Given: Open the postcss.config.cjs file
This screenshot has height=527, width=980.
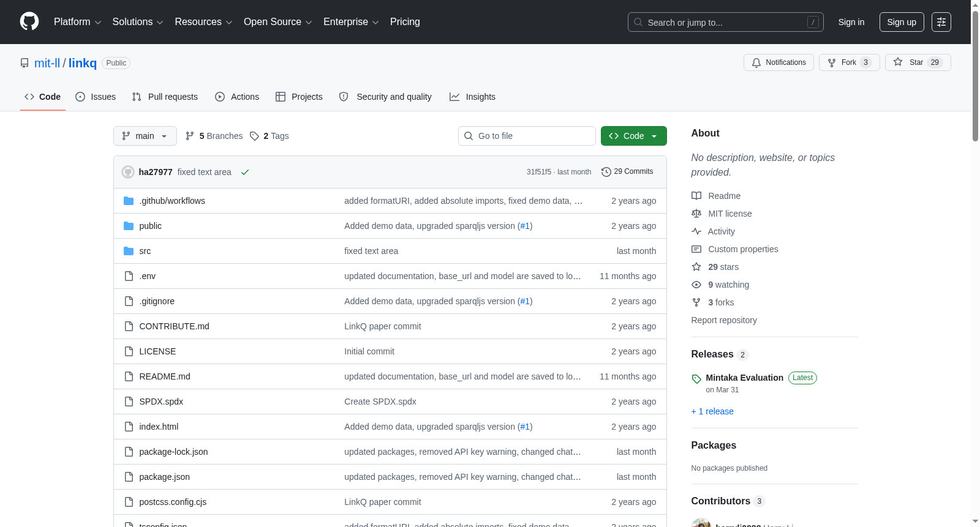Looking at the screenshot, I should (x=173, y=502).
